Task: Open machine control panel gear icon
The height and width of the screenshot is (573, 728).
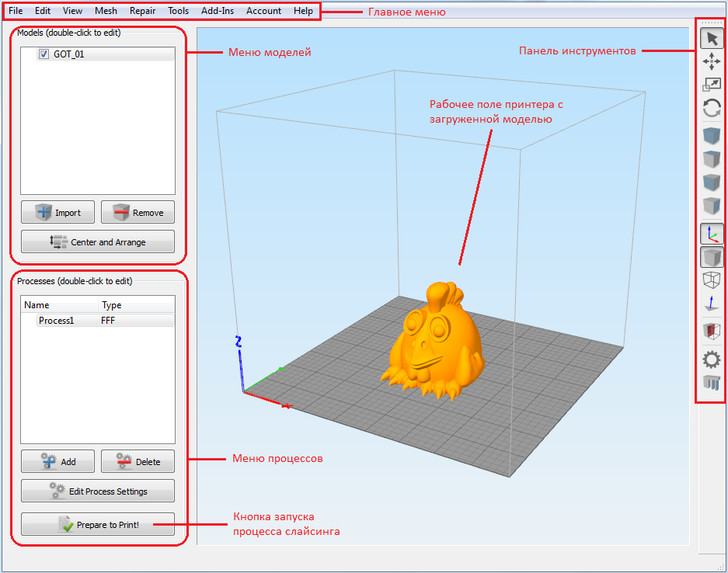Action: (712, 359)
